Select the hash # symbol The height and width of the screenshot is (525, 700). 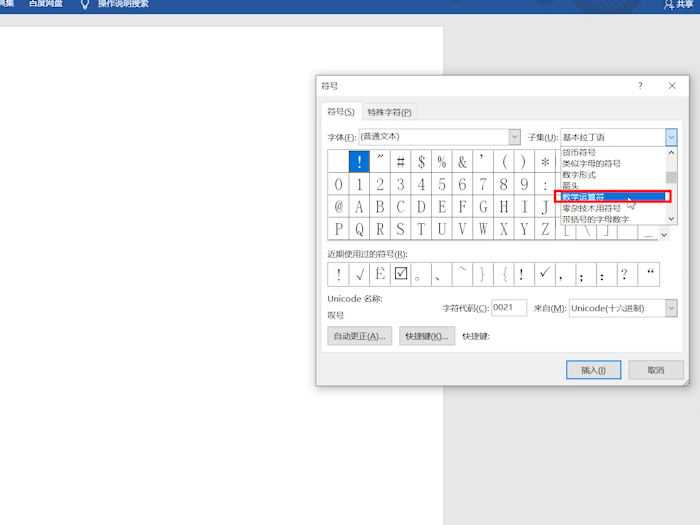click(400, 161)
